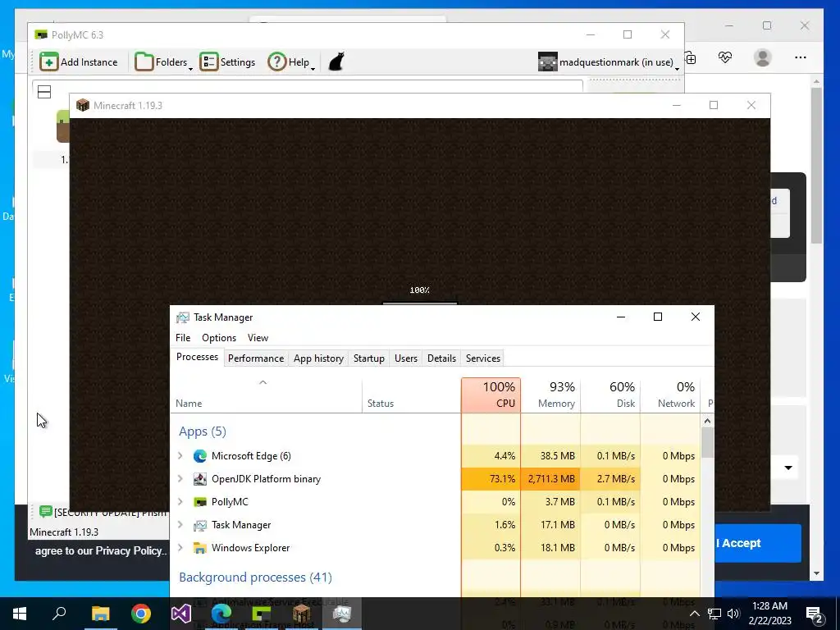Open the Folders menu in PollyMC
This screenshot has width=840, height=630.
point(163,62)
